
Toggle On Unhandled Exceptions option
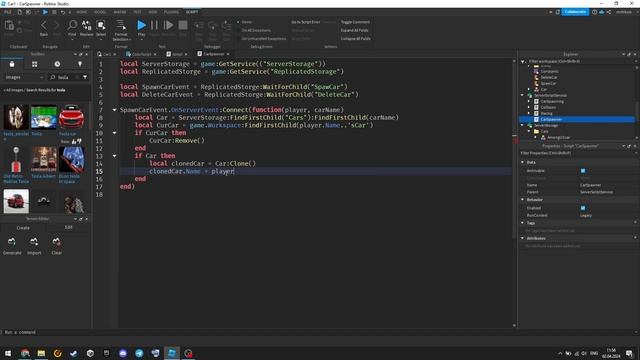coord(263,39)
